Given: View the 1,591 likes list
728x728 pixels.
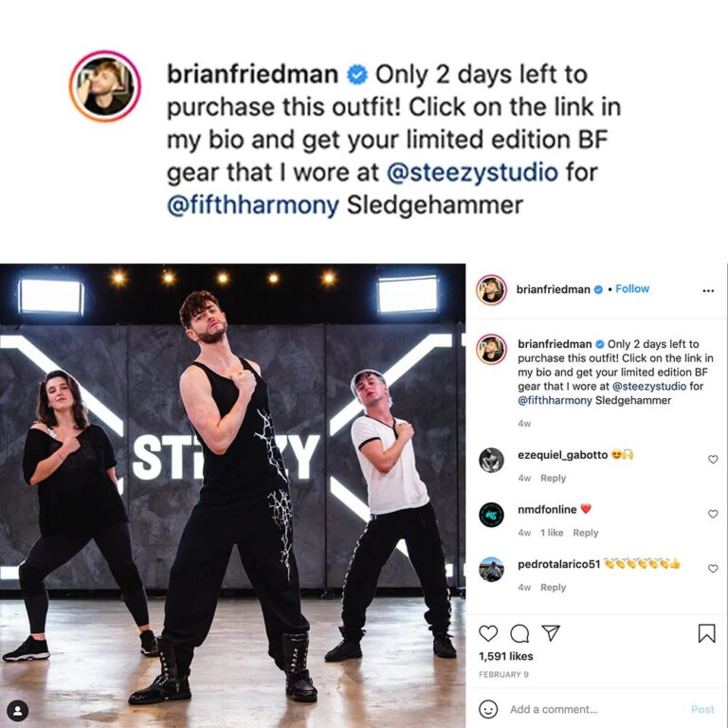Looking at the screenshot, I should pos(505,656).
